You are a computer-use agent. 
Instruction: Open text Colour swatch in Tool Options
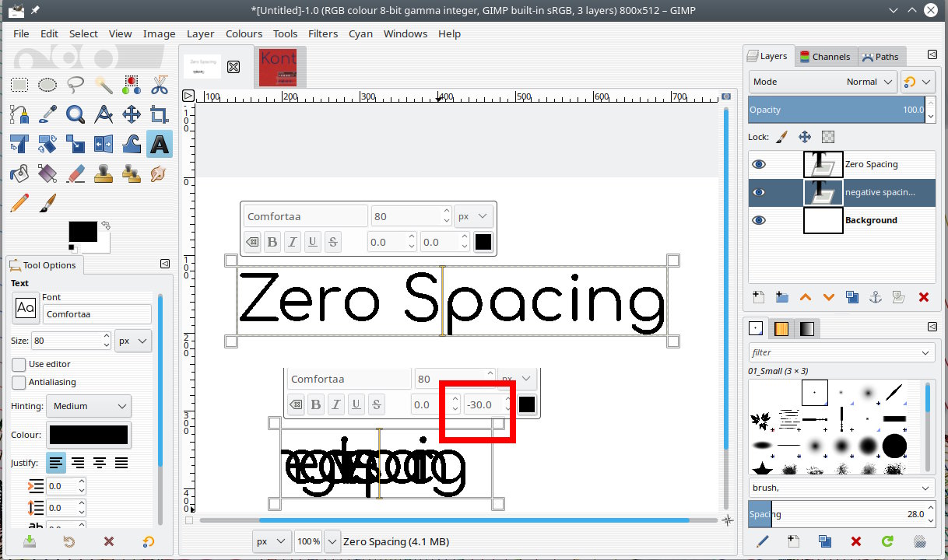point(89,435)
